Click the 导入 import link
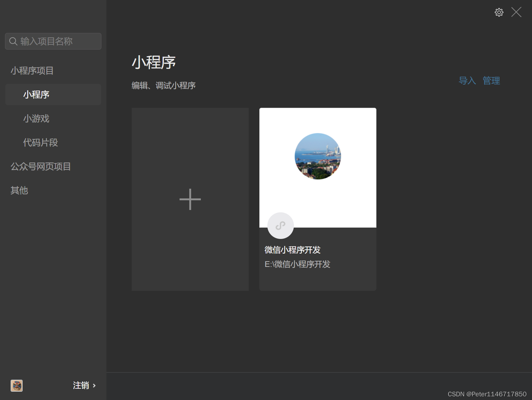Screen dimensions: 532x400 (x=467, y=81)
